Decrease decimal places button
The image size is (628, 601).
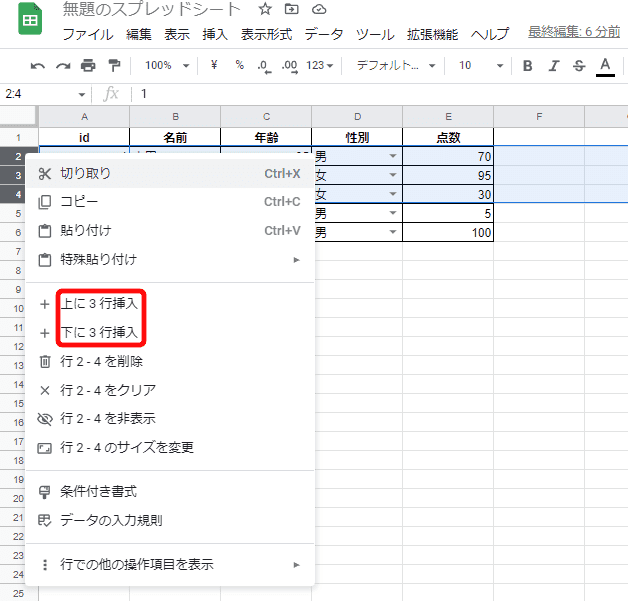coord(264,66)
